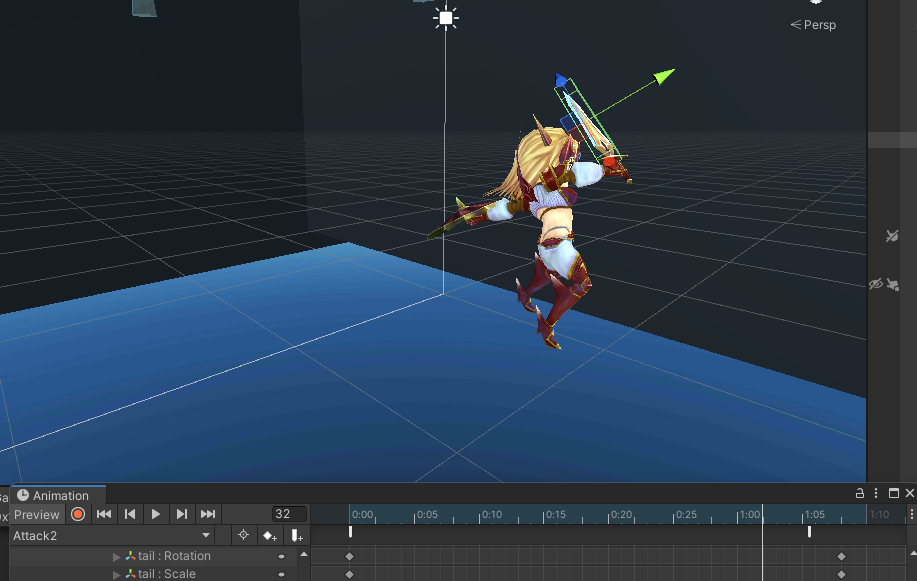The width and height of the screenshot is (917, 581).
Task: Open the Animation window three-dot menu
Action: [x=875, y=493]
